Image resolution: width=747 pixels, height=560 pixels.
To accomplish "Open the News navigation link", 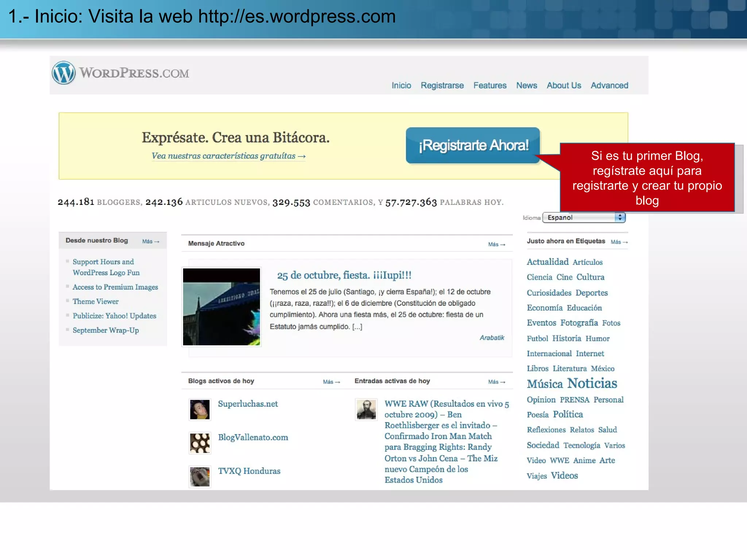I will pos(526,85).
